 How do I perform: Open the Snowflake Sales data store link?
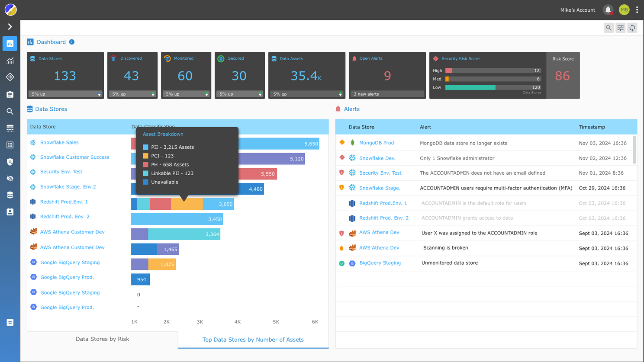pyautogui.click(x=59, y=142)
